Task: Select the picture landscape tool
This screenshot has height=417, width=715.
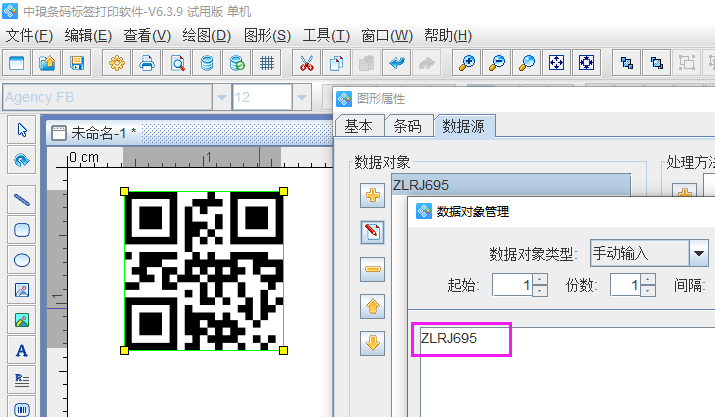Action: click(21, 320)
